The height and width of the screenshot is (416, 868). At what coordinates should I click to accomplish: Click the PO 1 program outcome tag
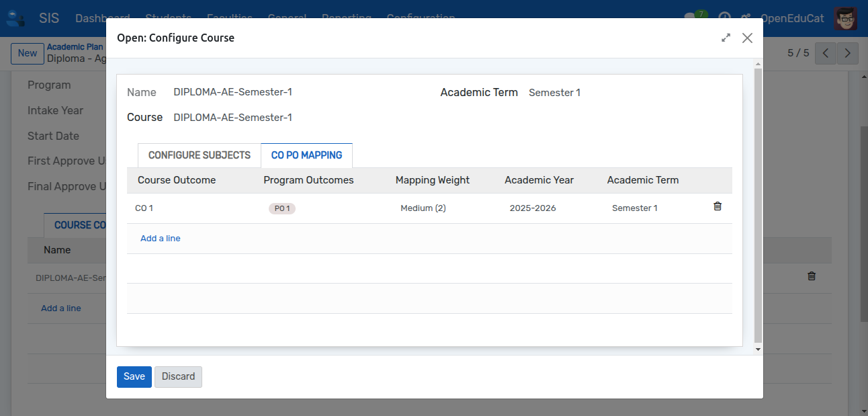[x=282, y=208]
